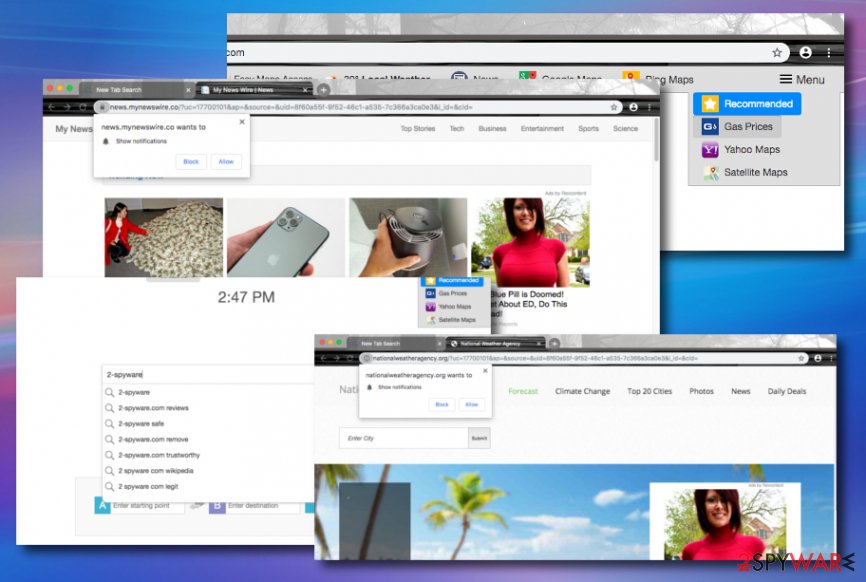Reload the nationalweatheragency page

350,358
